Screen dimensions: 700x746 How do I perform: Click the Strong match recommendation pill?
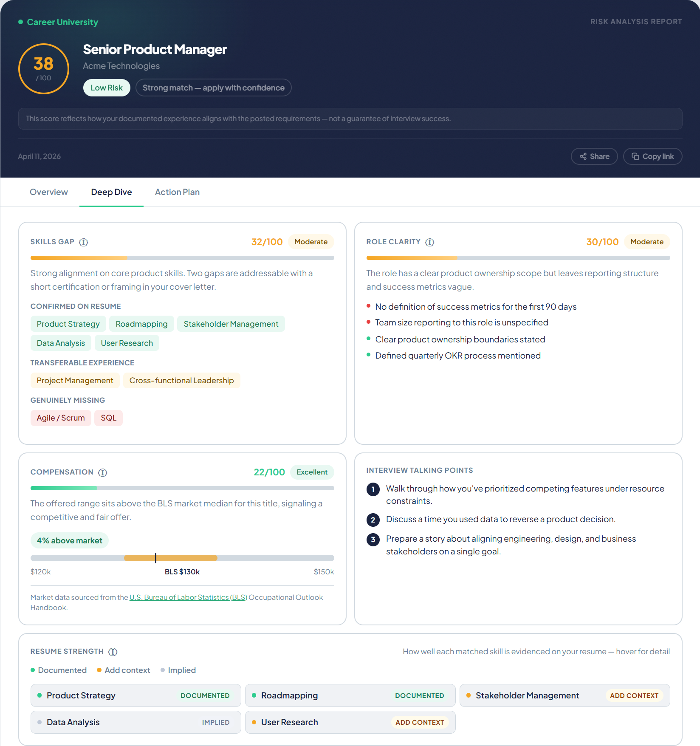tap(214, 88)
